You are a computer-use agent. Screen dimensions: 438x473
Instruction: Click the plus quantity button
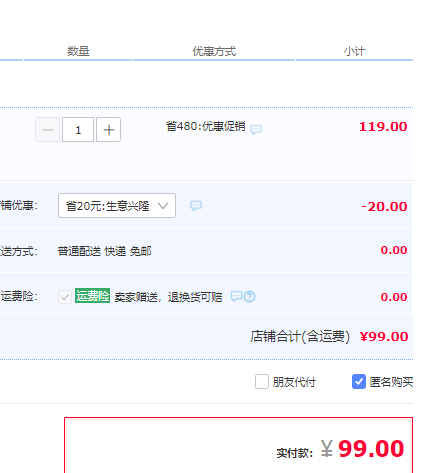[x=108, y=130]
